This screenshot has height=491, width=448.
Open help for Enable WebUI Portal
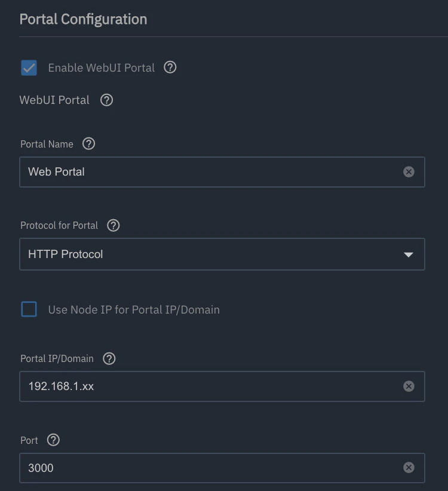pos(170,67)
